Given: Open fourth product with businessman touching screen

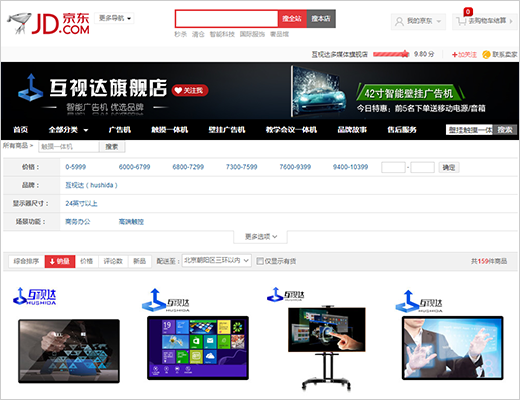Looking at the screenshot, I should 453,348.
